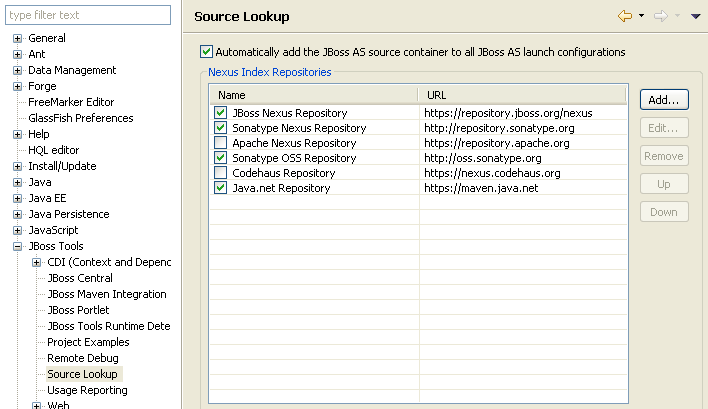
Task: Select Source Lookup tree item
Action: click(82, 374)
